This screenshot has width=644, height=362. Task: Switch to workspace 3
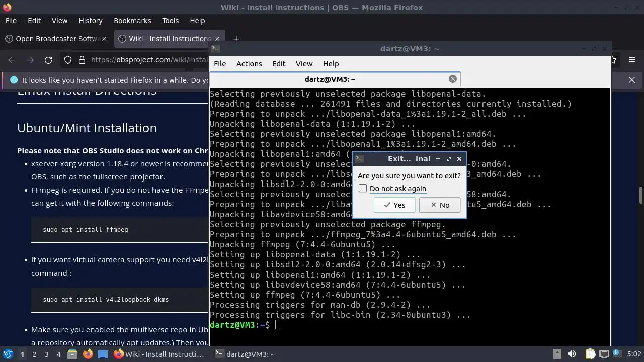tap(46, 354)
